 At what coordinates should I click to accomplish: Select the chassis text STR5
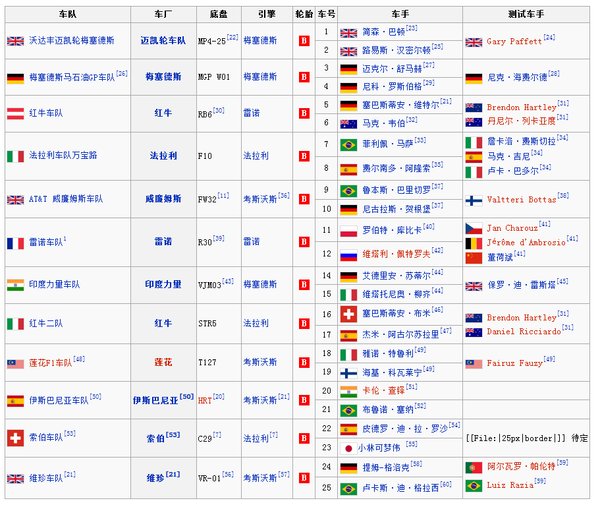(207, 324)
